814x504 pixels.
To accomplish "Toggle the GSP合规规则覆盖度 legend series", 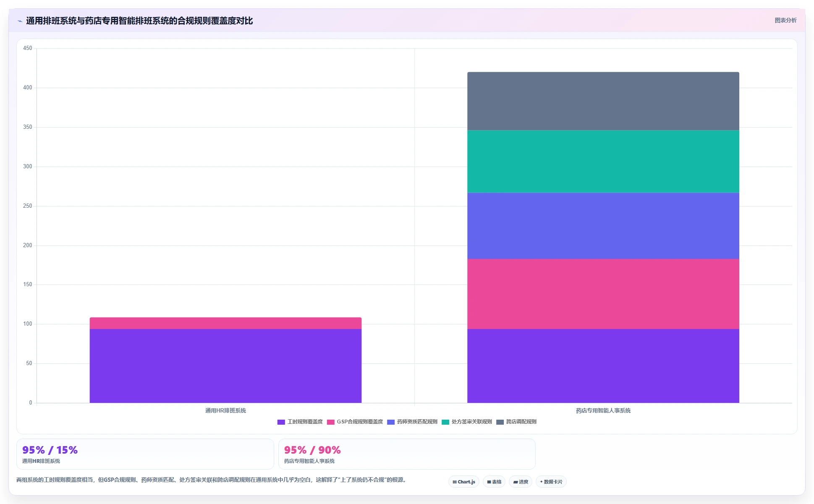I will (355, 422).
